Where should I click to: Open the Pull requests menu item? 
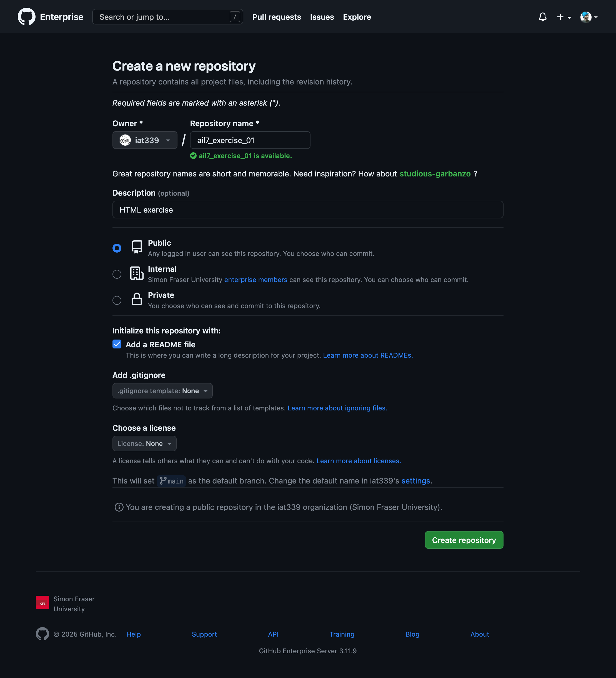[276, 17]
